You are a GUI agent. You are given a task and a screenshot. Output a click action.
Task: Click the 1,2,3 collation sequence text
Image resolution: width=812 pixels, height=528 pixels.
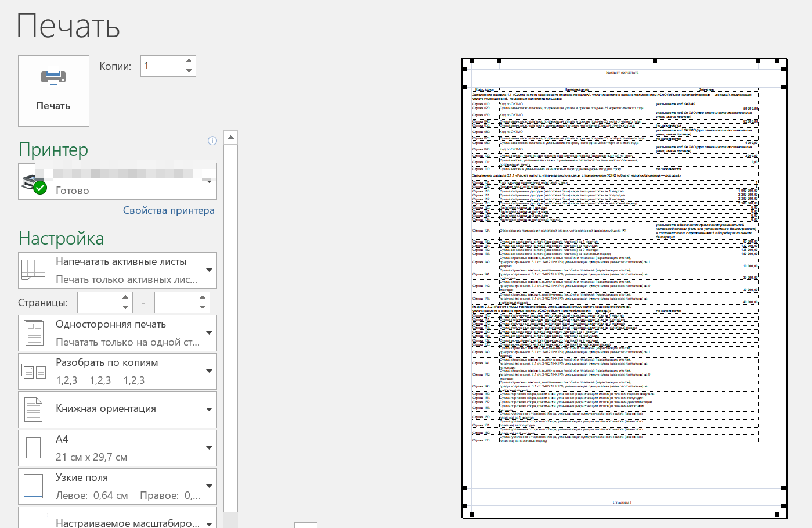pos(100,380)
